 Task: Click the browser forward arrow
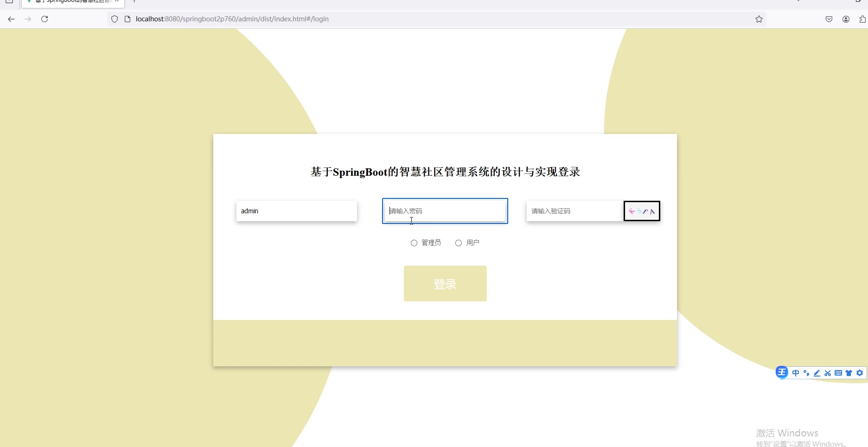28,19
